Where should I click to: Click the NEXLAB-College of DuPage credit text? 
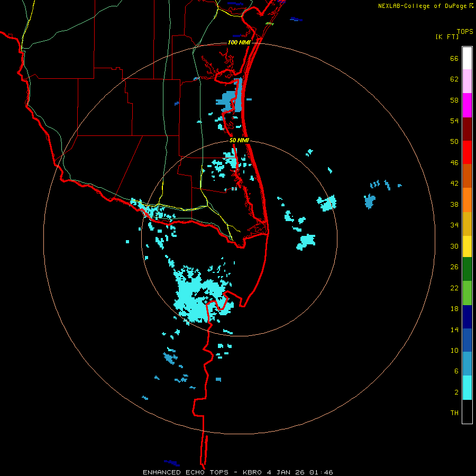422,6
